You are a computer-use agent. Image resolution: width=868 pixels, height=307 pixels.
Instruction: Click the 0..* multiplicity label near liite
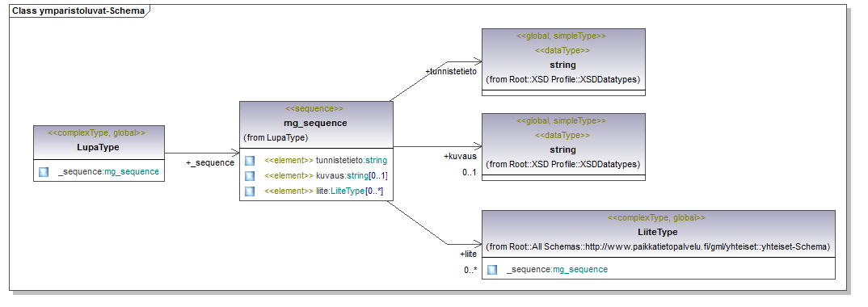470,271
